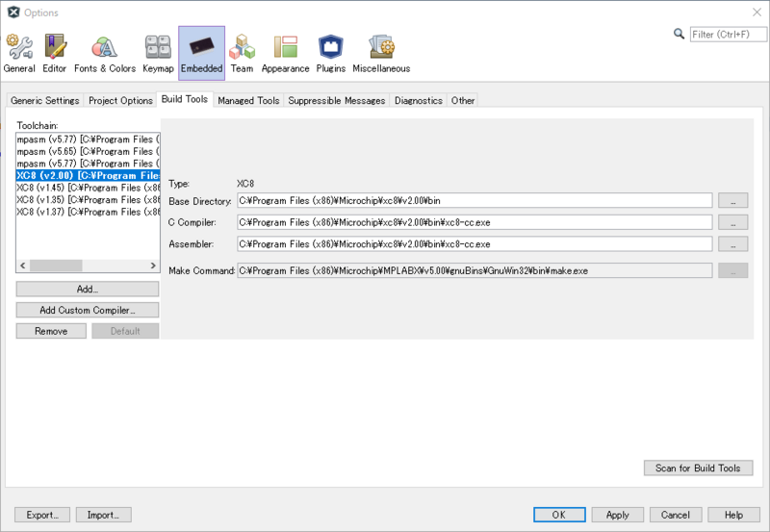Select the Embedded options category
770x532 pixels.
(202, 53)
